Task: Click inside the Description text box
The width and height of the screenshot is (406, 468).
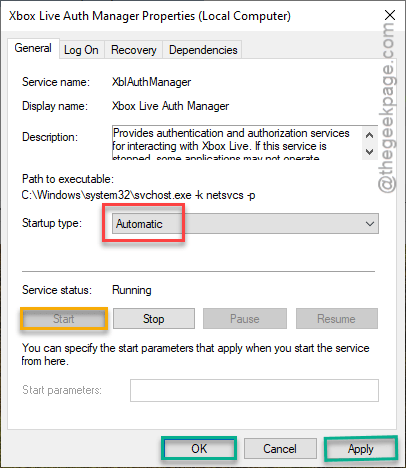Action: tap(237, 143)
